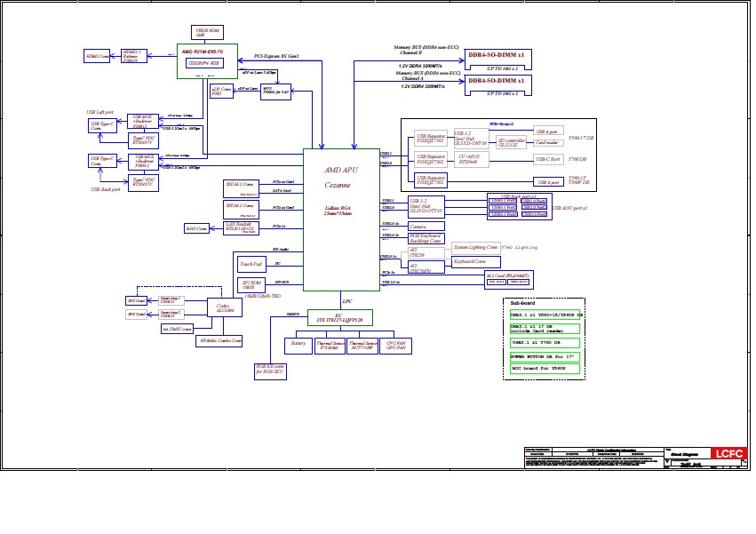Image resolution: width=756 pixels, height=534 pixels.
Task: Click the Codec ALC3306 block
Action: click(224, 307)
